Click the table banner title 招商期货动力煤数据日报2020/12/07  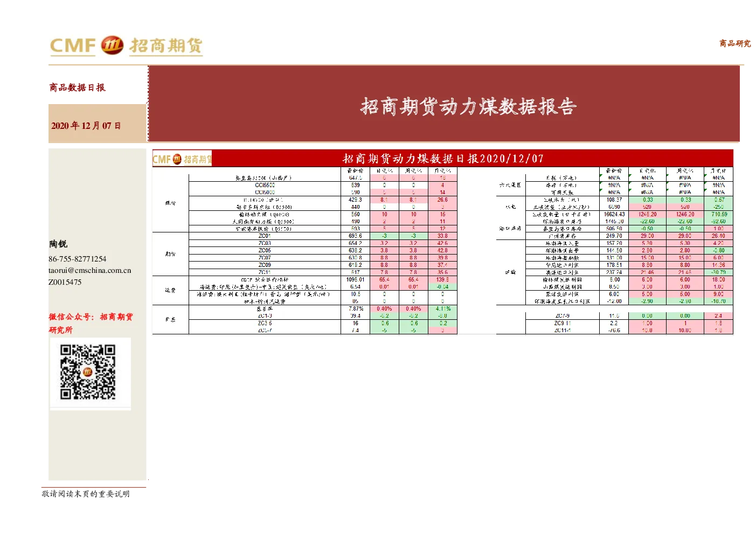[x=443, y=159]
